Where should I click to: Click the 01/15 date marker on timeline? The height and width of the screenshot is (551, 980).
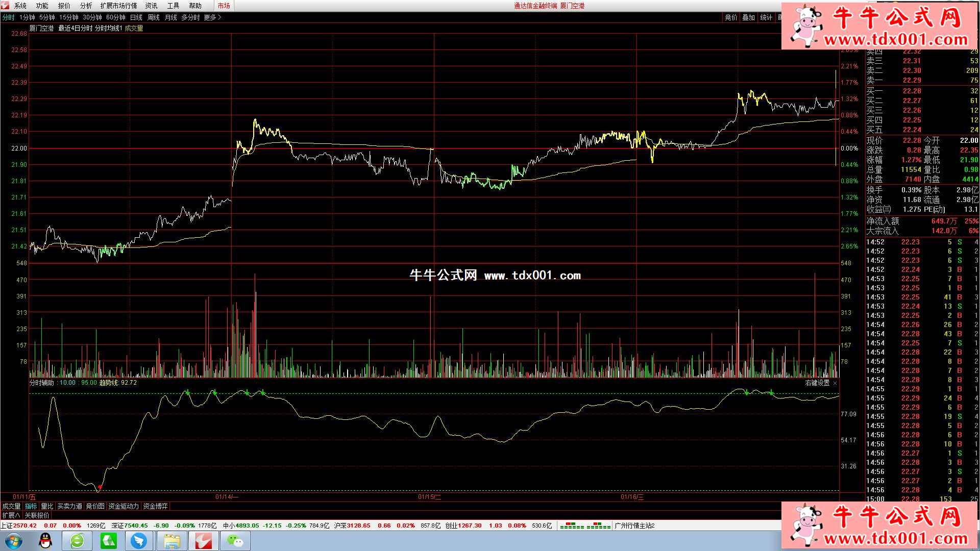429,497
